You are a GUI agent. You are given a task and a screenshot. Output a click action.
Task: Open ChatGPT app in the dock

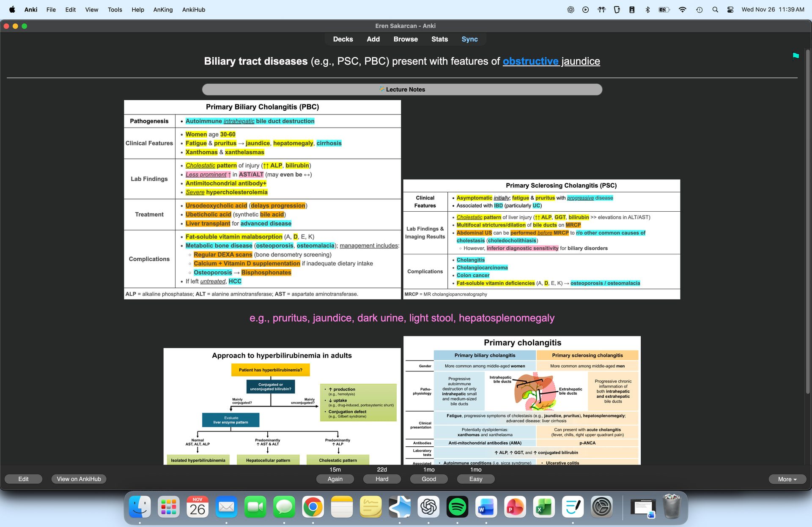point(428,507)
